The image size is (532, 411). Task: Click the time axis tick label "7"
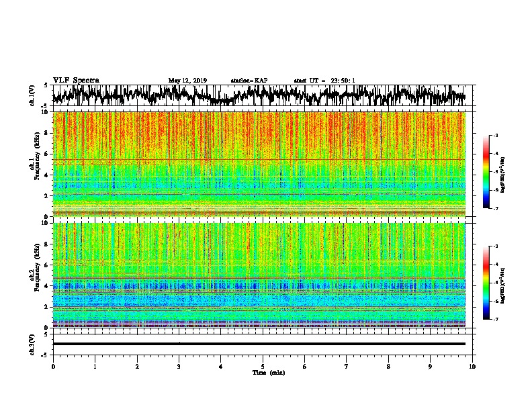(347, 367)
